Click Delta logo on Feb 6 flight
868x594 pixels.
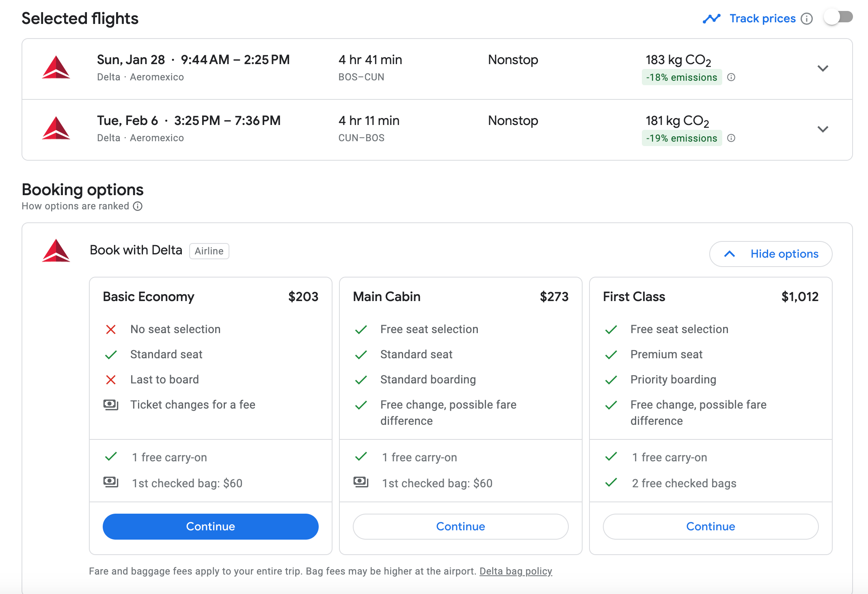pyautogui.click(x=56, y=128)
